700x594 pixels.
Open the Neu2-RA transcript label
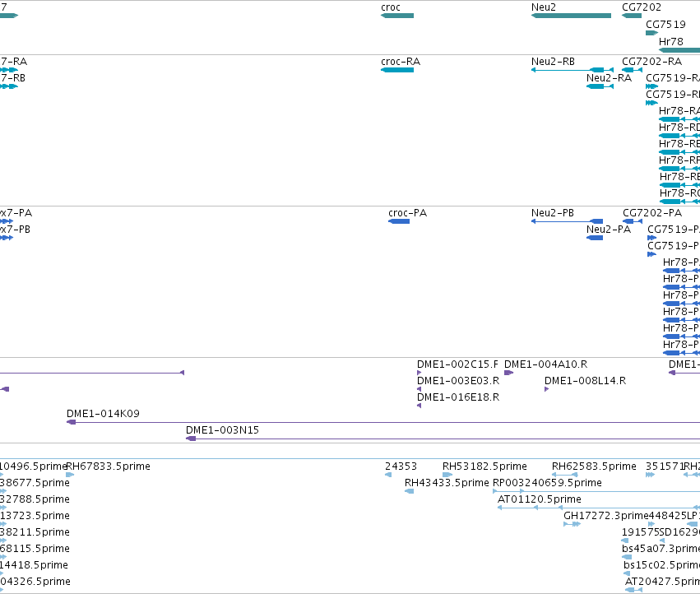[609, 78]
